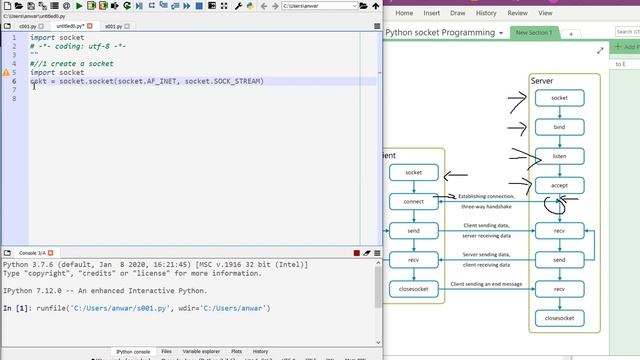The height and width of the screenshot is (360, 640).
Task: Step over the current line in debugger
Action: point(151,6)
